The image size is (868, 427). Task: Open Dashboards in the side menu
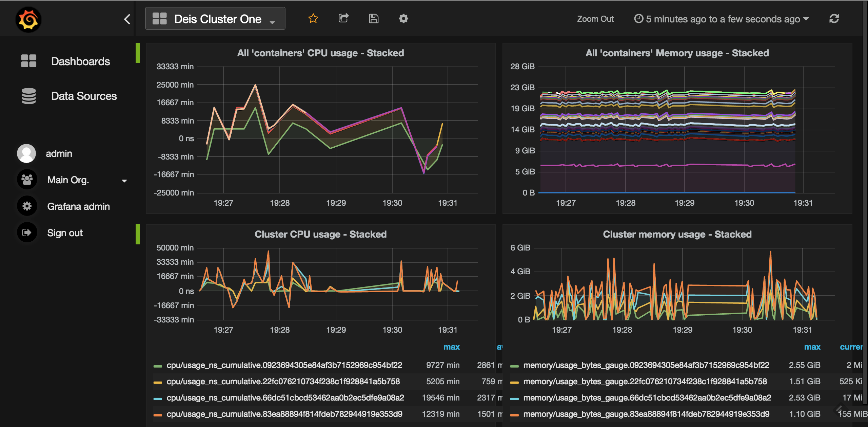click(80, 61)
